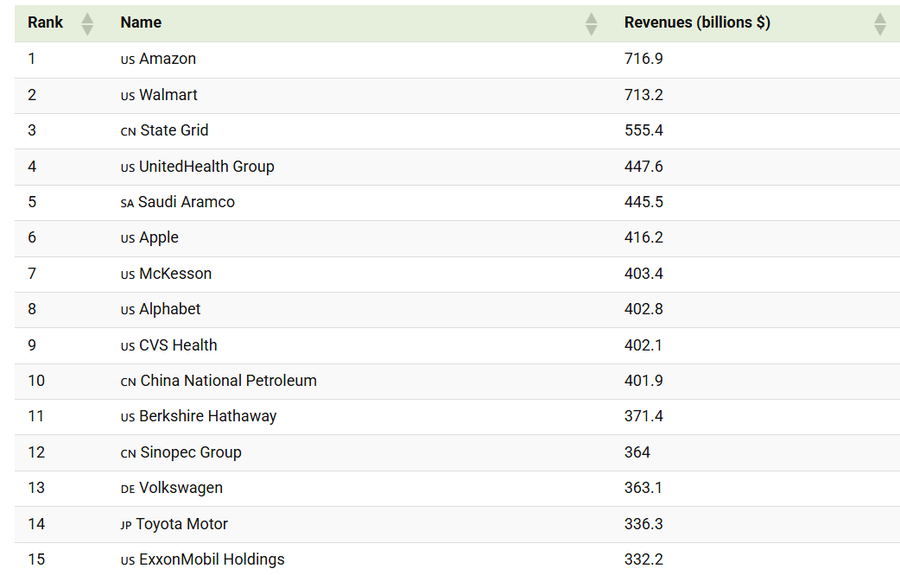Click the Revenues (billions $) header label
900x575 pixels.
click(x=697, y=22)
